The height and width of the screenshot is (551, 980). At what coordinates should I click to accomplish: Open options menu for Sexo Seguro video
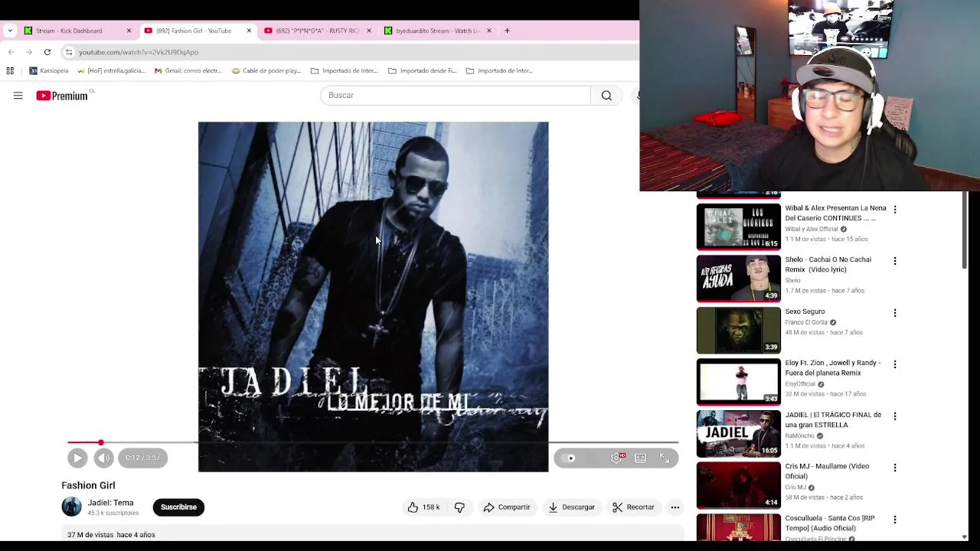pos(895,313)
